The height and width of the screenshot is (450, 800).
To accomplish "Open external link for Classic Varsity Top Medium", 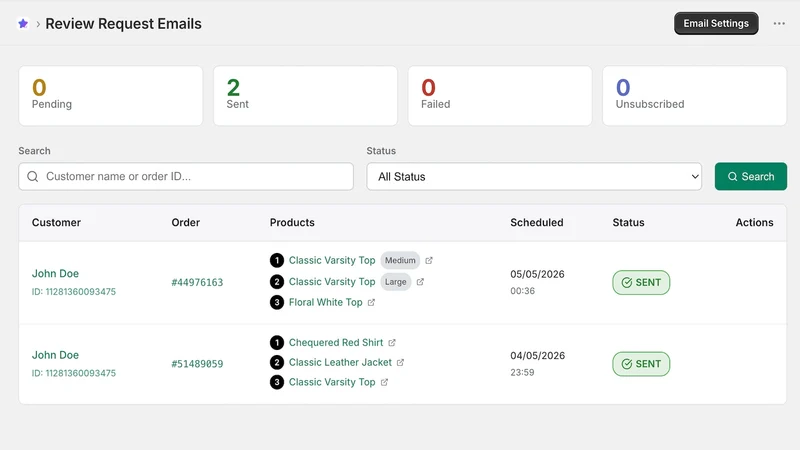I will tap(429, 260).
